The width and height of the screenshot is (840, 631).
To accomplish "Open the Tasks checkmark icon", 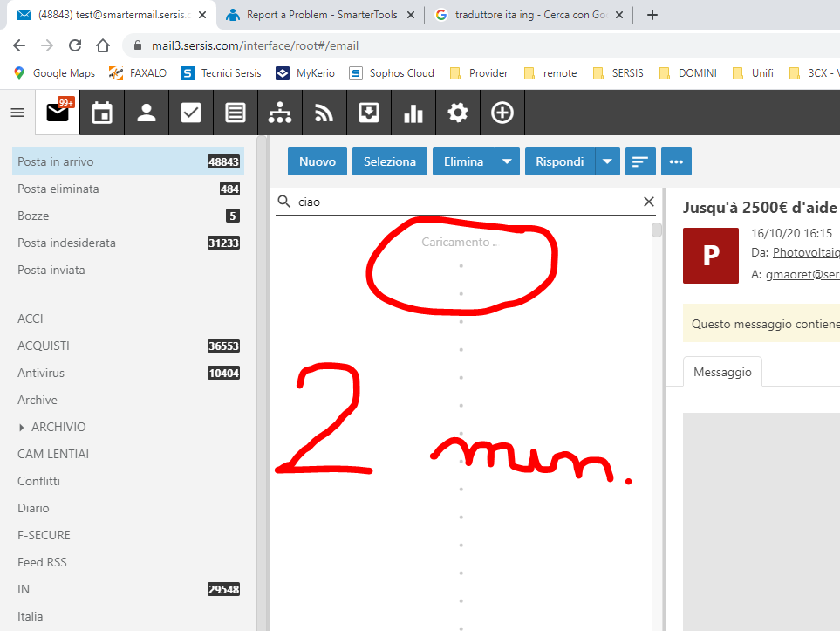I will point(191,113).
